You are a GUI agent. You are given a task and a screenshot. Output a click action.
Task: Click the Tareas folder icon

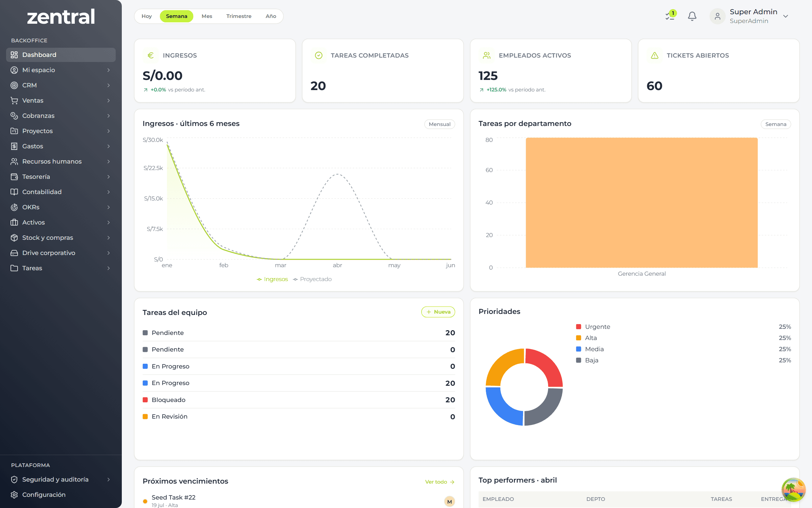point(14,268)
